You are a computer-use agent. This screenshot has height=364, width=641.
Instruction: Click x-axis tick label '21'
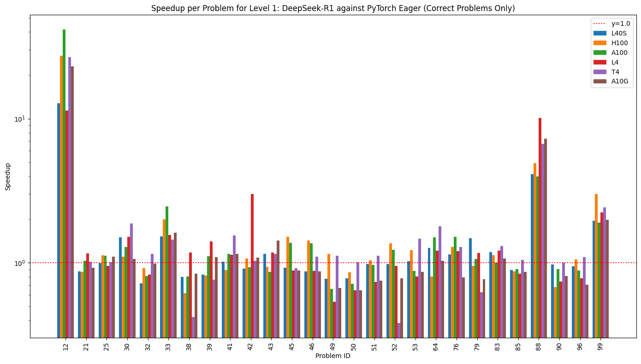coord(86,346)
